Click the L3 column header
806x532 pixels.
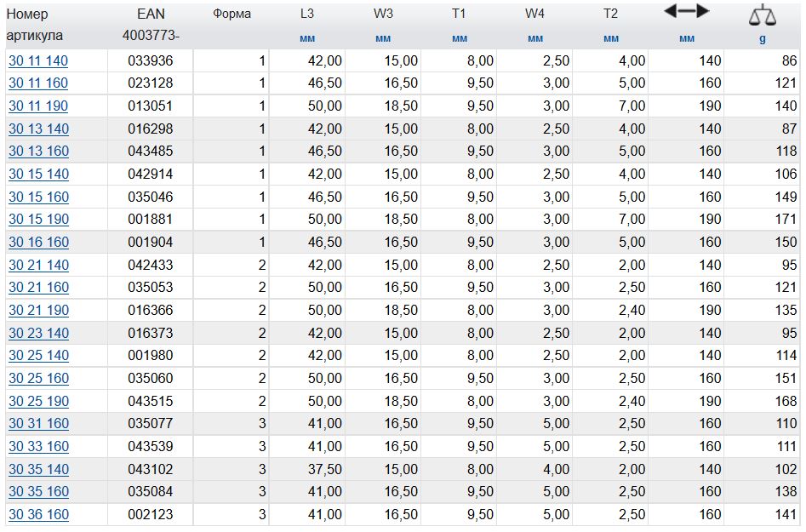click(x=307, y=14)
